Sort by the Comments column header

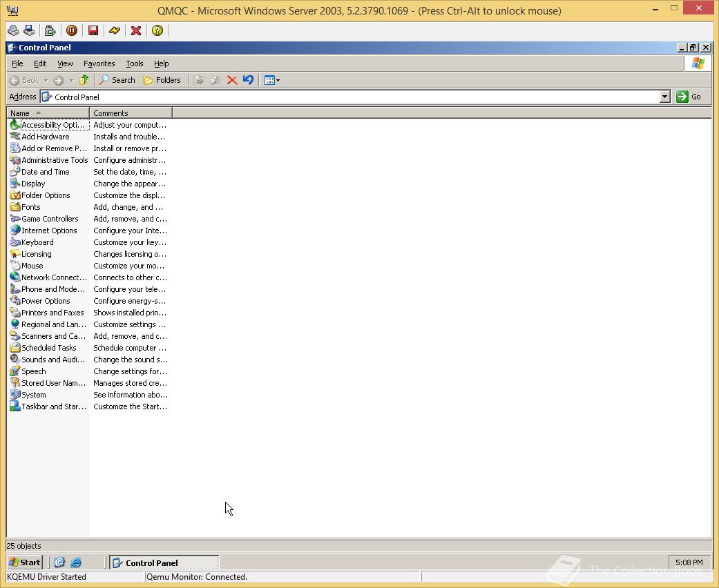(131, 112)
